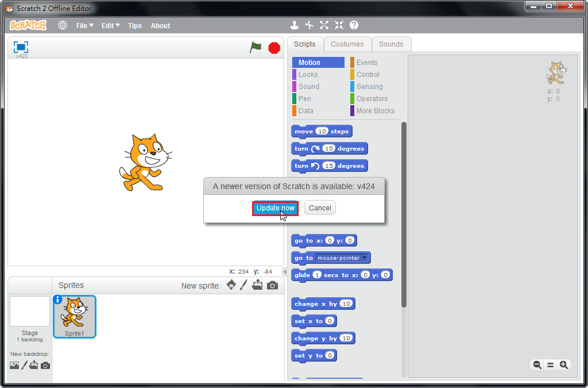This screenshot has width=588, height=388.
Task: Click the Scratch logo
Action: tap(28, 25)
